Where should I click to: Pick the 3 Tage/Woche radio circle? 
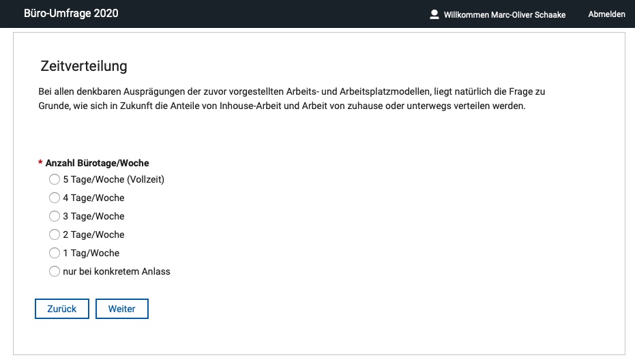pos(55,216)
